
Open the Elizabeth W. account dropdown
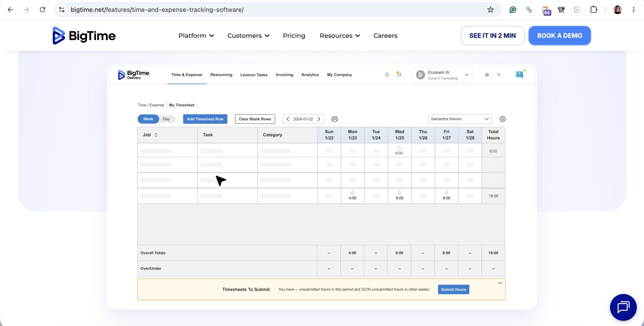[443, 75]
